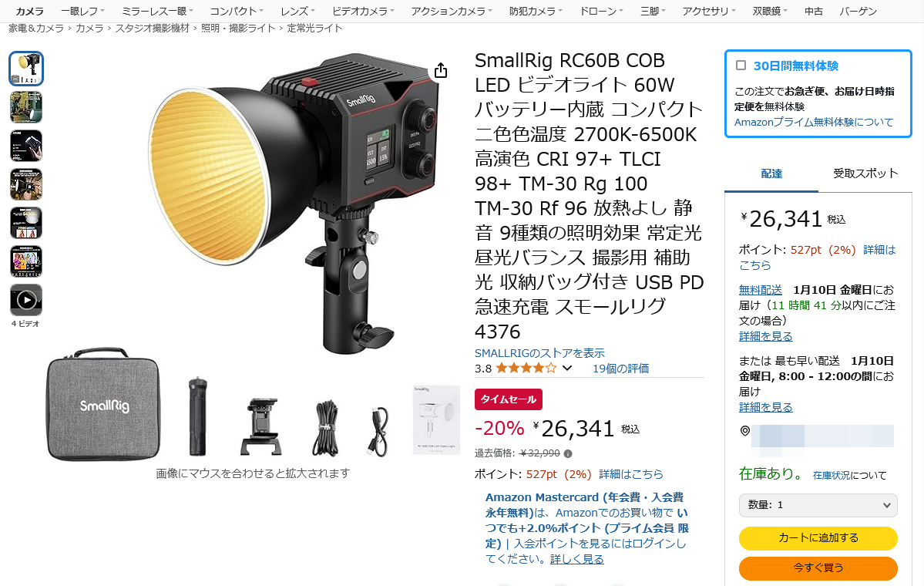Click the location pin icon

(x=745, y=431)
